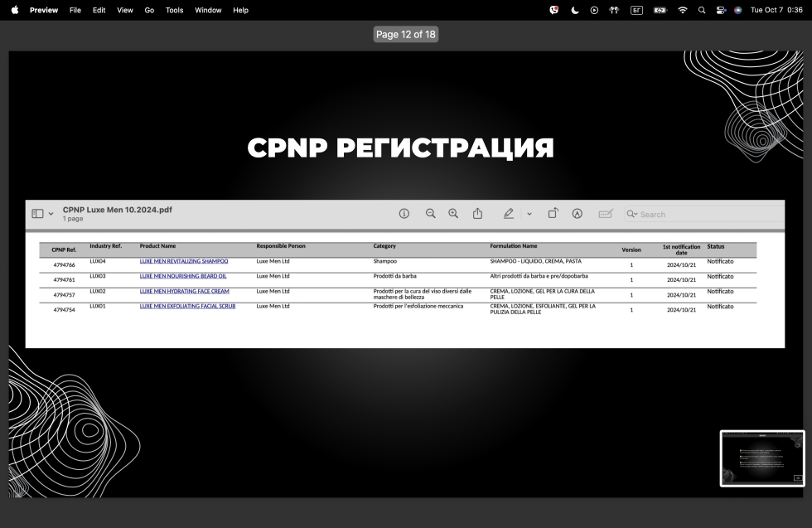Click the Share icon in toolbar

click(x=477, y=214)
